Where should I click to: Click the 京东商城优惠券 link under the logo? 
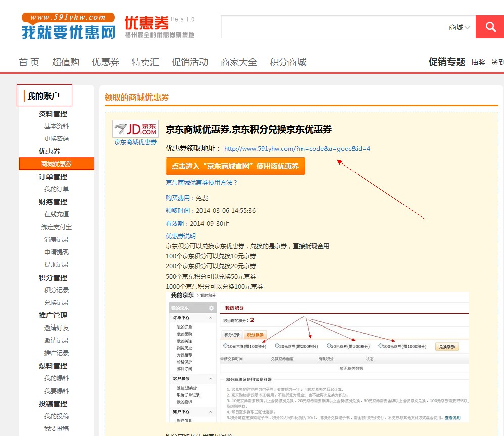point(135,142)
